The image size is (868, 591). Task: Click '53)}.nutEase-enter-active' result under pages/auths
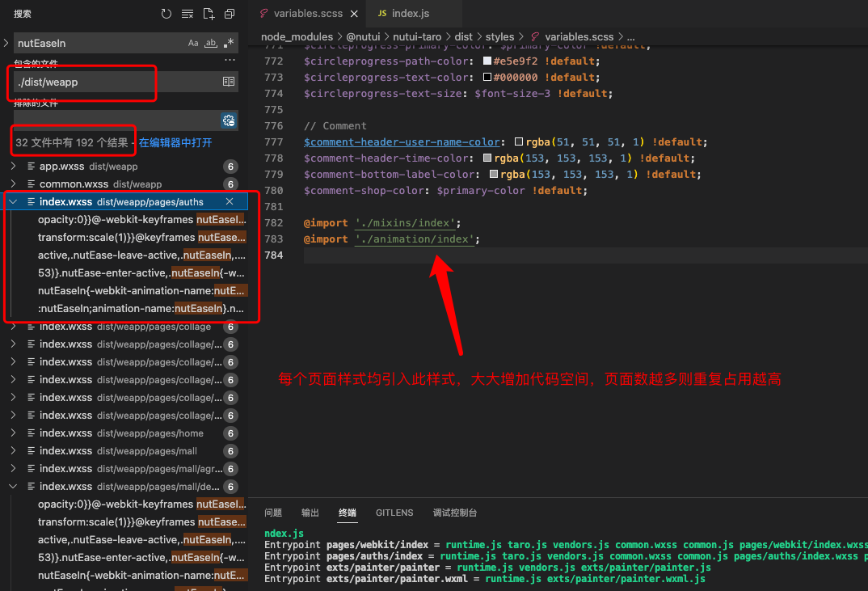tap(141, 273)
